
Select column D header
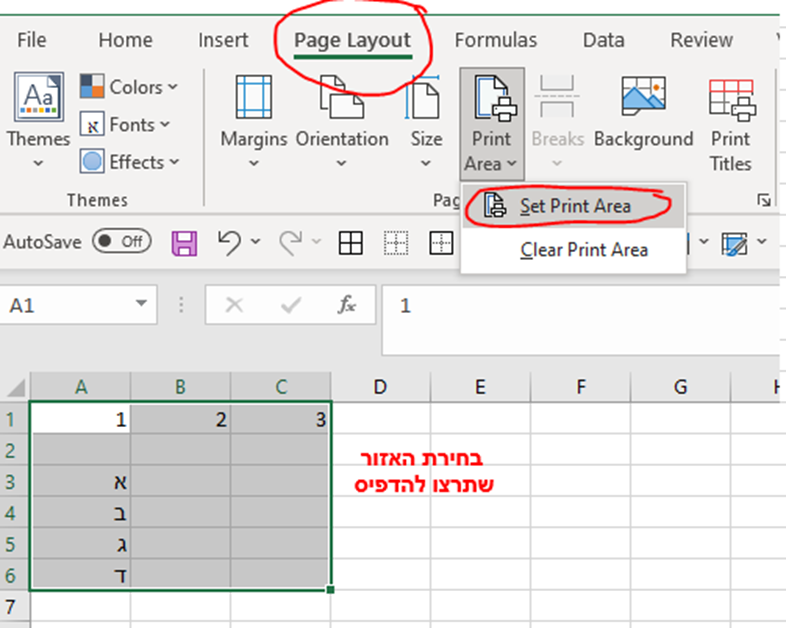(380, 387)
